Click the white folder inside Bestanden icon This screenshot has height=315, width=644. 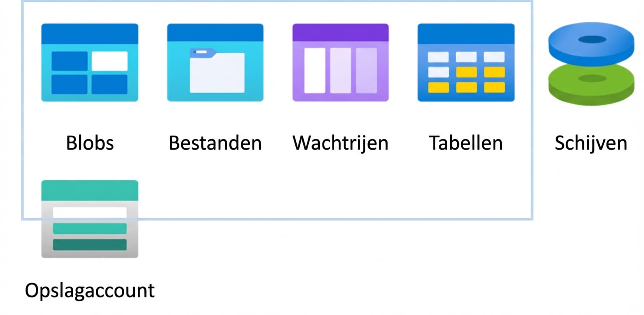pos(217,72)
